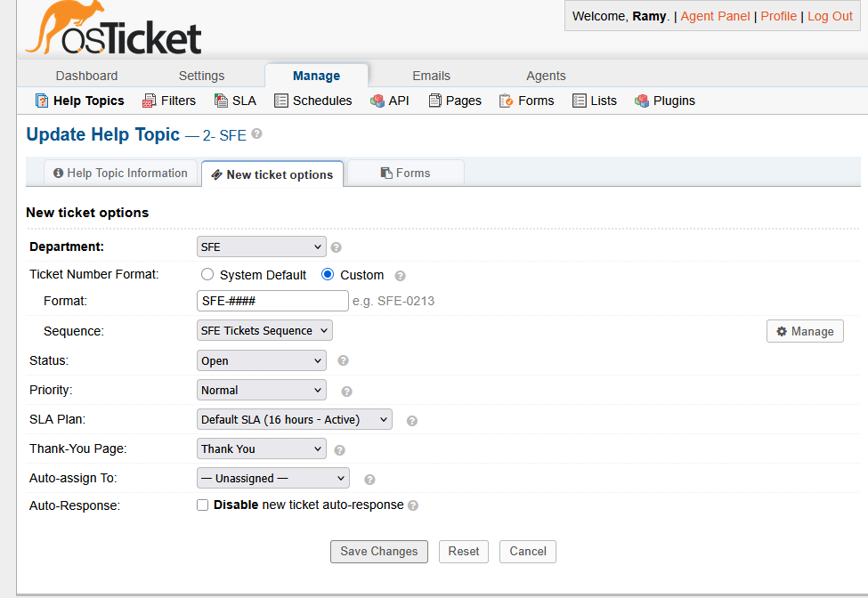The image size is (868, 598).
Task: Select System Default ticket number format
Action: pyautogui.click(x=207, y=275)
